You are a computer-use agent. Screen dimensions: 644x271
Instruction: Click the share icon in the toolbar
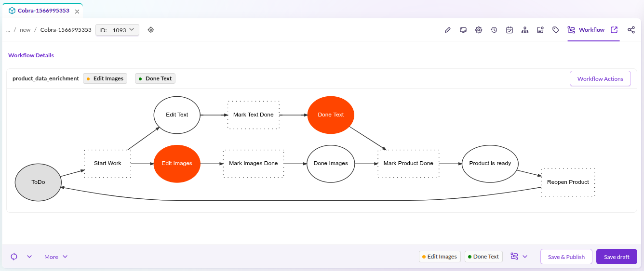tap(631, 30)
